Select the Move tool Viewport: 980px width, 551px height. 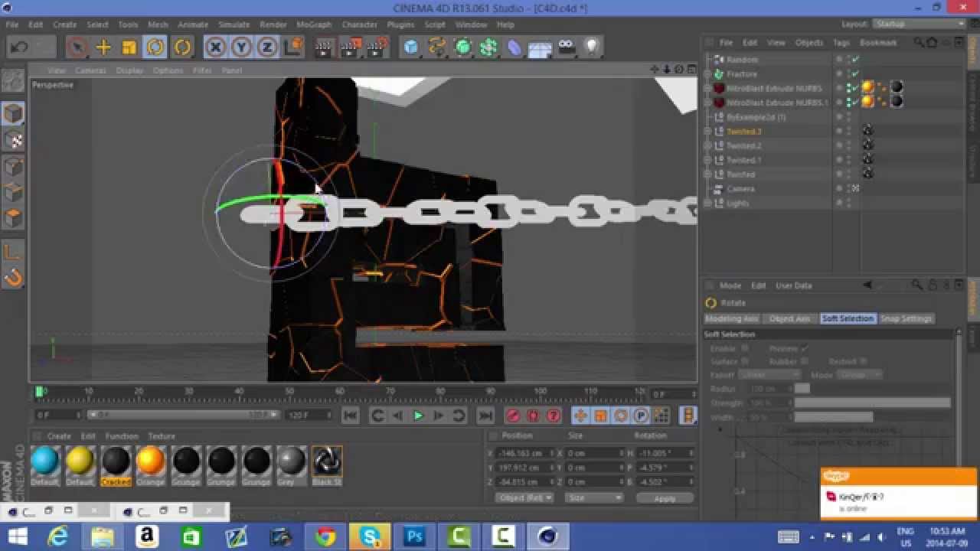point(103,47)
